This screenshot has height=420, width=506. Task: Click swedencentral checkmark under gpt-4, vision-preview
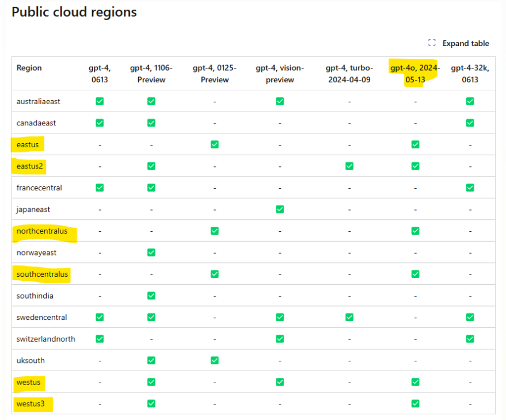click(x=280, y=318)
